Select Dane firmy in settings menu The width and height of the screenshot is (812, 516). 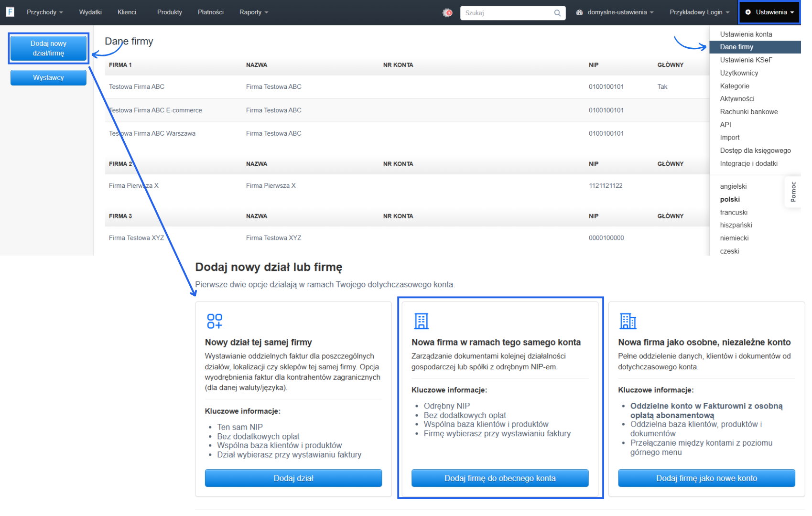coord(755,47)
